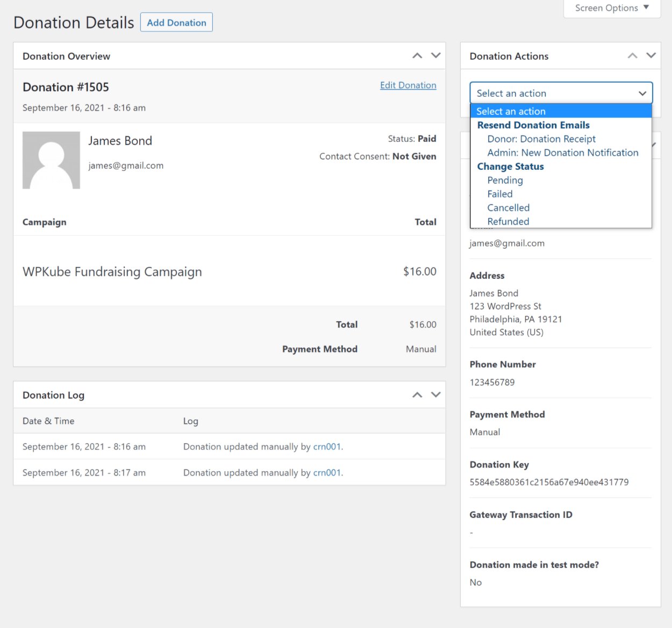Select Admin: New Donation Notification option
This screenshot has height=628, width=672.
563,153
